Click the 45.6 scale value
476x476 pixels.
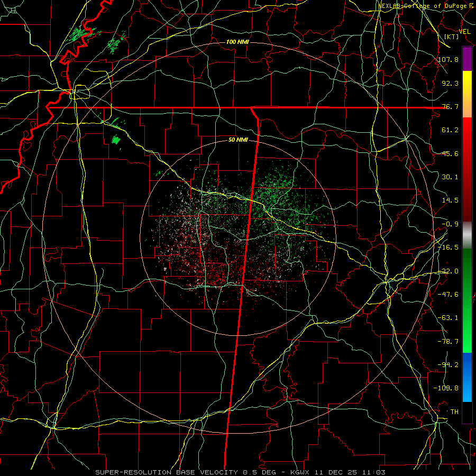450,153
